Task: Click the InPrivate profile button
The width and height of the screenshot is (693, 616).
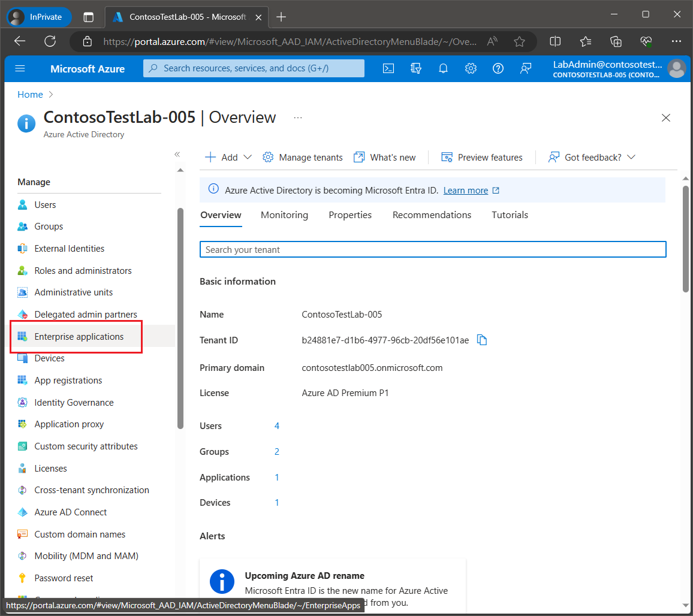Action: [x=39, y=17]
